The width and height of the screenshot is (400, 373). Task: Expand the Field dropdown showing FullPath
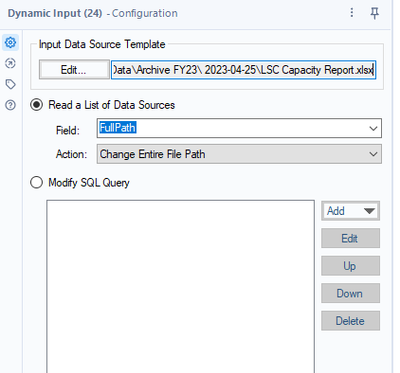point(239,128)
